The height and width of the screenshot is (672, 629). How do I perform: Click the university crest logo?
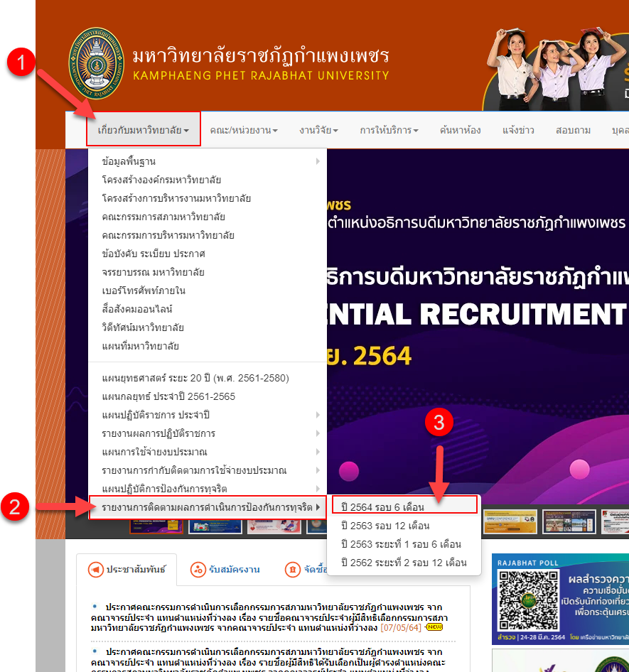[97, 63]
